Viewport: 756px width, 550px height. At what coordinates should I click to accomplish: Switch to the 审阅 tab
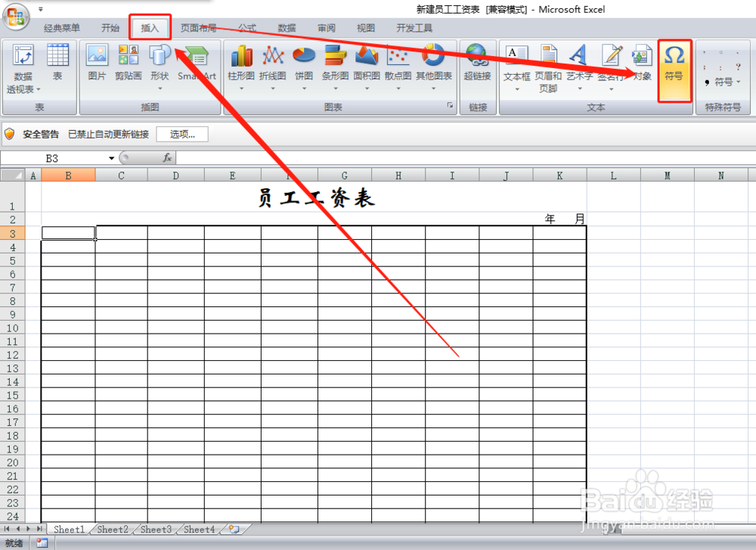point(327,28)
